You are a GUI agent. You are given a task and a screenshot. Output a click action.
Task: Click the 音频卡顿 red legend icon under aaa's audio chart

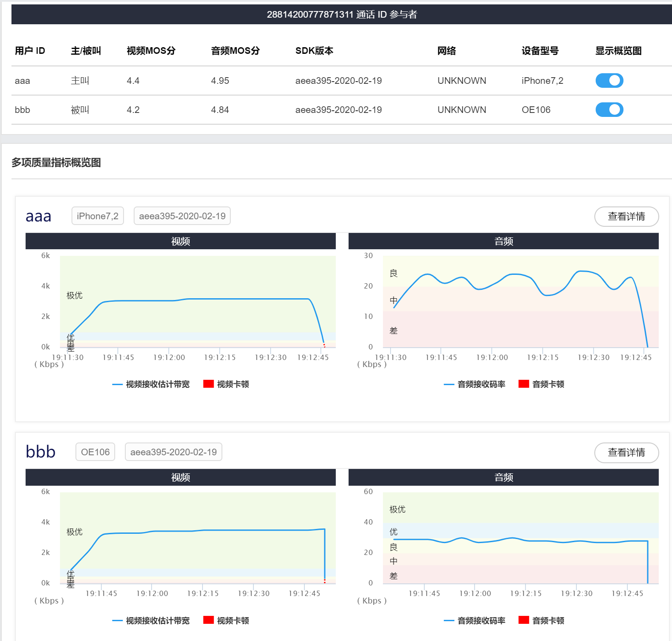[523, 384]
